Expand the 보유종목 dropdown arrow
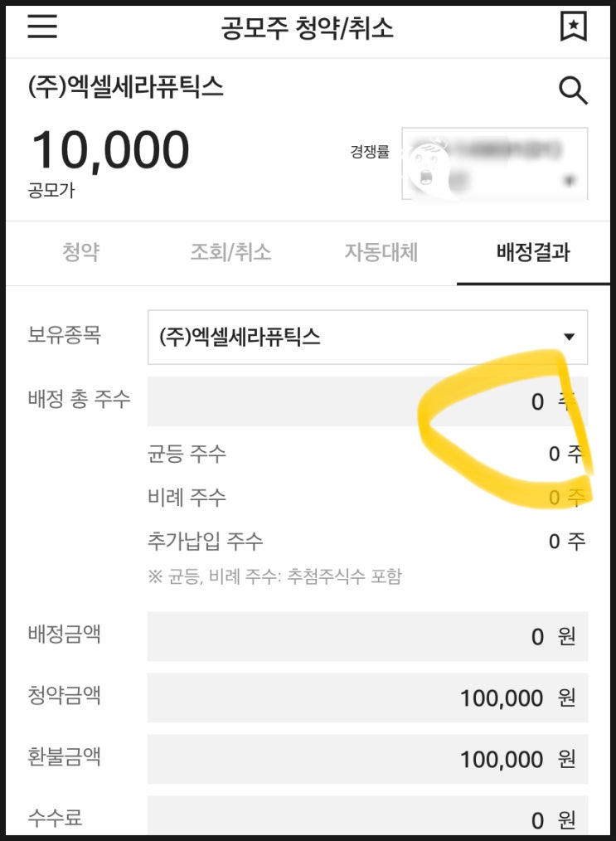Screen dimensions: 616x841 coord(569,337)
